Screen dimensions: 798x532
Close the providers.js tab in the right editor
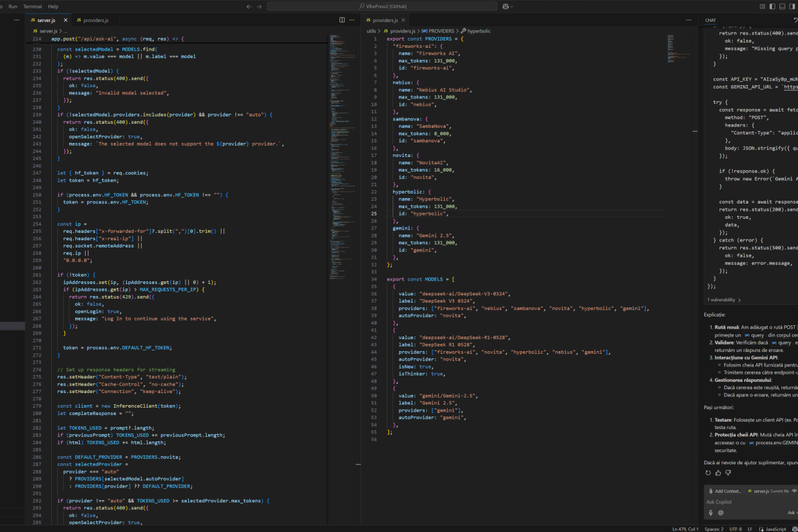click(x=404, y=21)
